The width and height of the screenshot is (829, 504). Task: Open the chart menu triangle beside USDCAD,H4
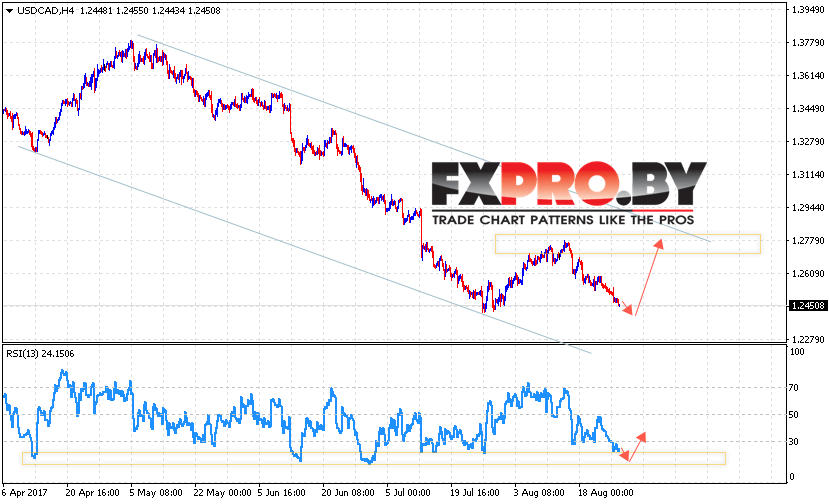tap(10, 11)
